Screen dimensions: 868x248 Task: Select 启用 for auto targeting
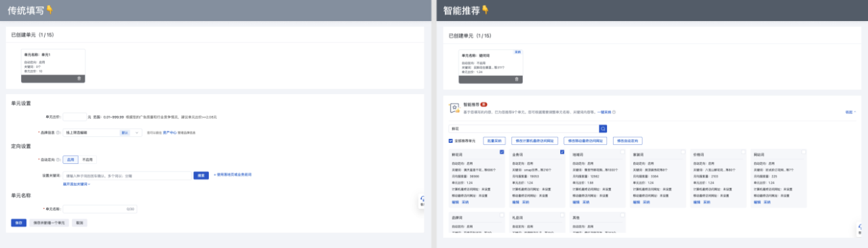point(71,160)
